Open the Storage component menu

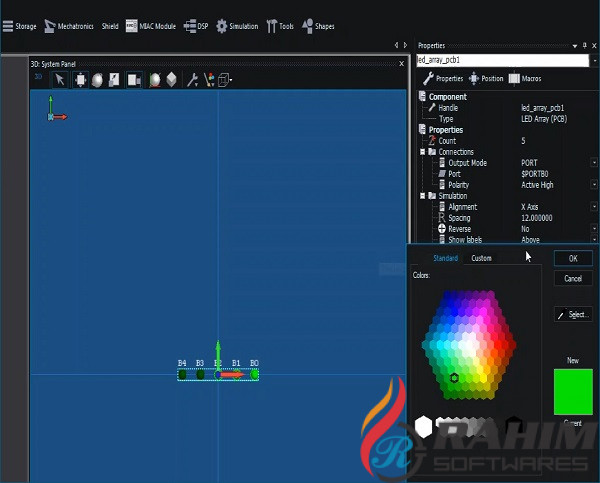tap(20, 26)
